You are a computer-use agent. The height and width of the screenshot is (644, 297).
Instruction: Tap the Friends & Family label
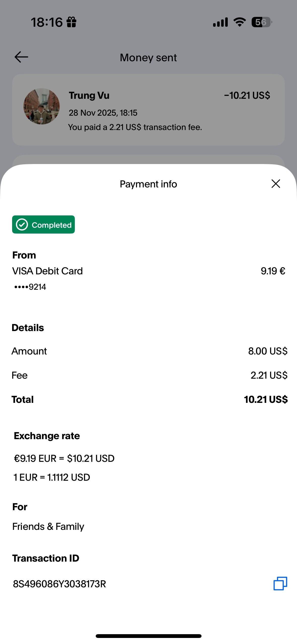(x=48, y=526)
